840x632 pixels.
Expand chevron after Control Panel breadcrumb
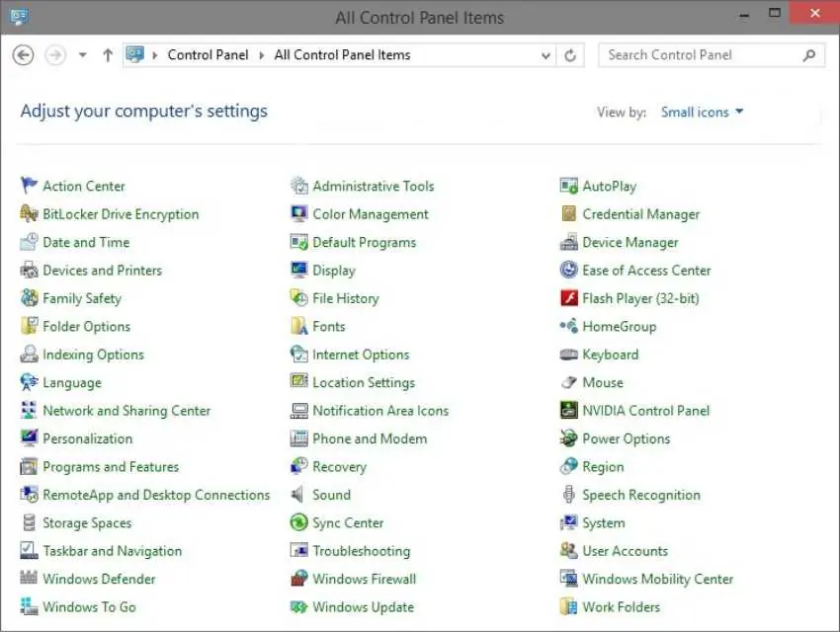(262, 55)
